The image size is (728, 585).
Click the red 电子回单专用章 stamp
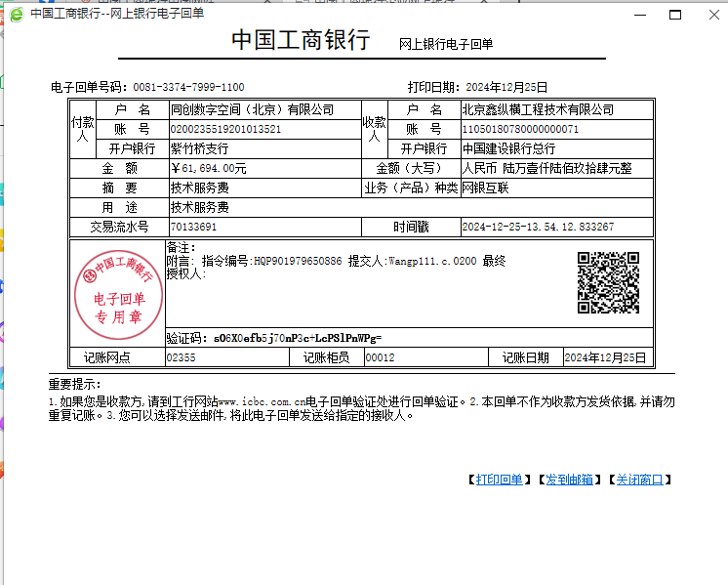(118, 294)
